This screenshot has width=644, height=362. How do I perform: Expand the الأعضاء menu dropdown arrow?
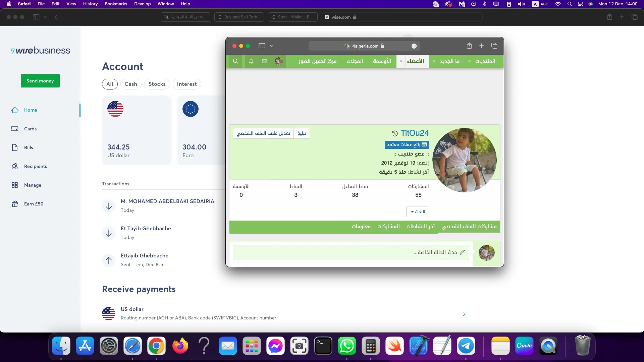click(401, 61)
